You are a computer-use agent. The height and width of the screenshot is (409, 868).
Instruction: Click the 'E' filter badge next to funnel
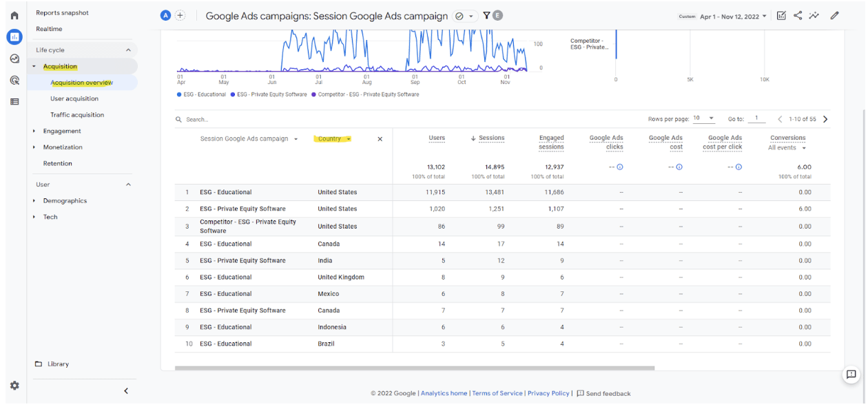(x=497, y=15)
